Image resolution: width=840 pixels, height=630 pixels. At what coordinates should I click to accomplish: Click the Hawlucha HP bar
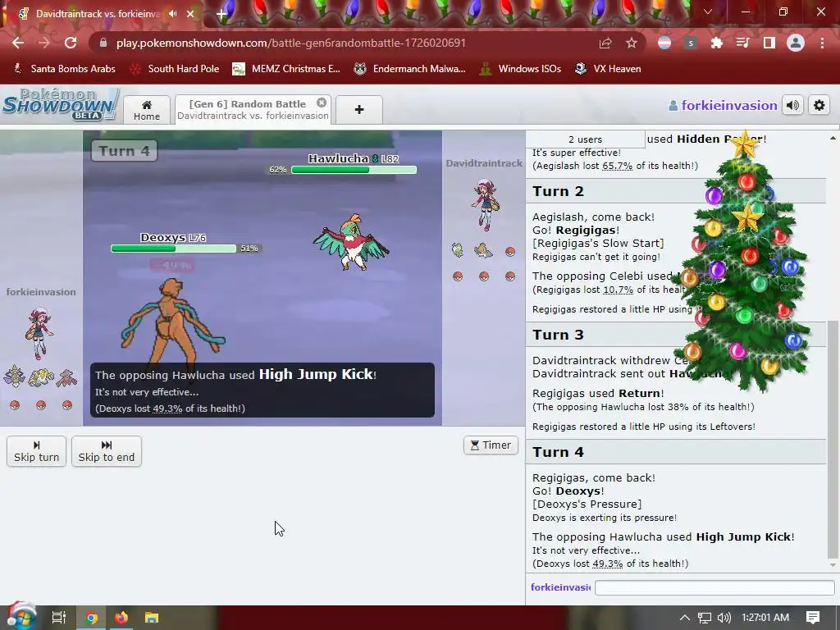point(354,170)
